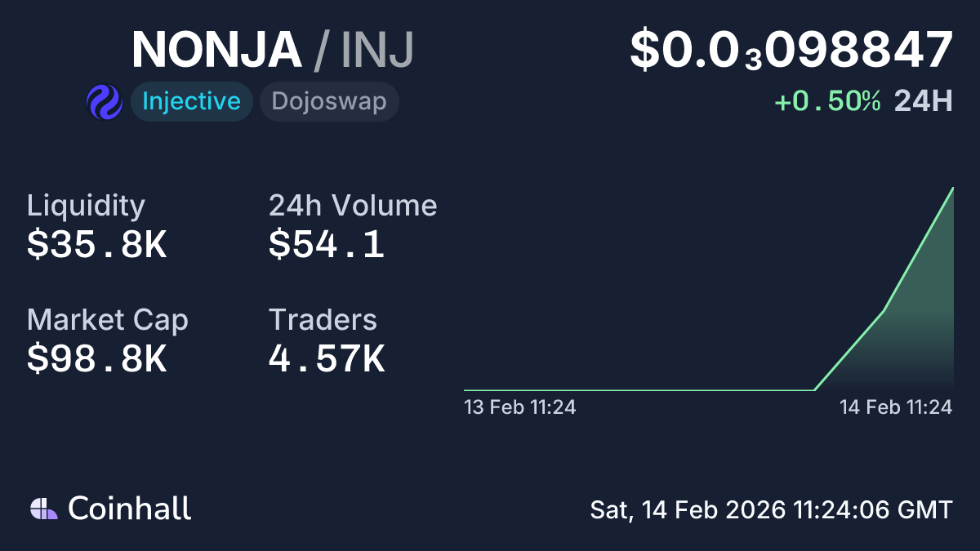The width and height of the screenshot is (980, 551).
Task: Click the $35.8K liquidity value
Action: pyautogui.click(x=96, y=245)
